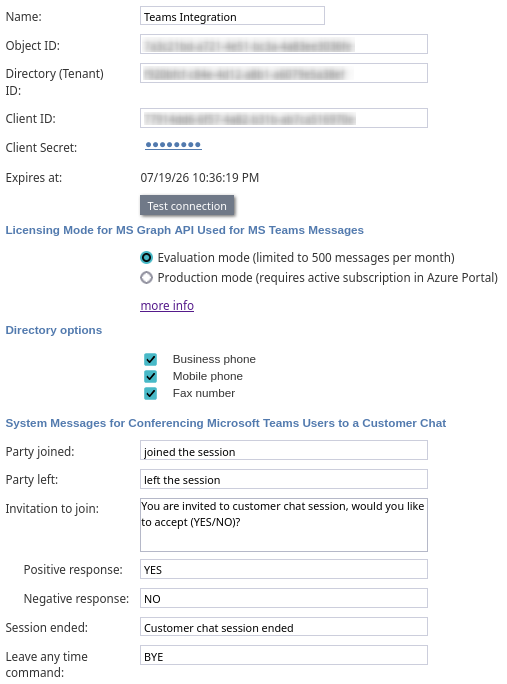Toggle the Business phone checkbox

(x=151, y=359)
